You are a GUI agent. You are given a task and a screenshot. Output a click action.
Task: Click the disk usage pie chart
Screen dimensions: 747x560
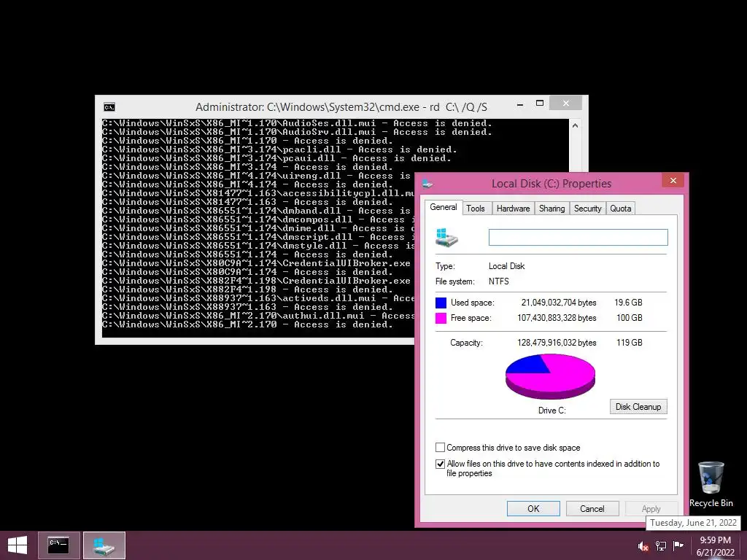550,377
